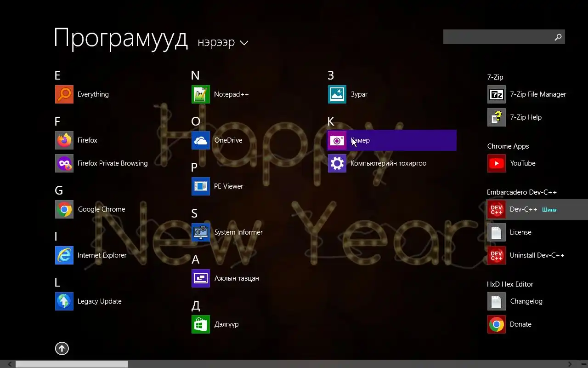Click the letter S group header
This screenshot has width=588, height=368.
coord(194,213)
